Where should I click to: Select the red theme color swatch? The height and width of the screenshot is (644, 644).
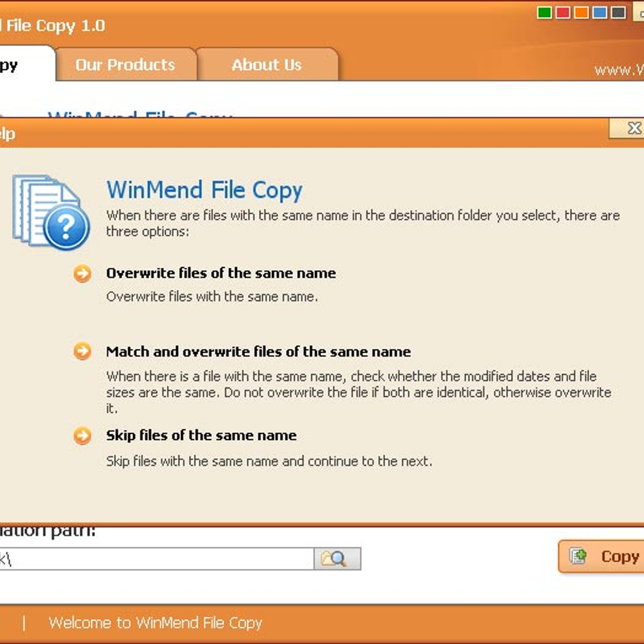coord(563,12)
